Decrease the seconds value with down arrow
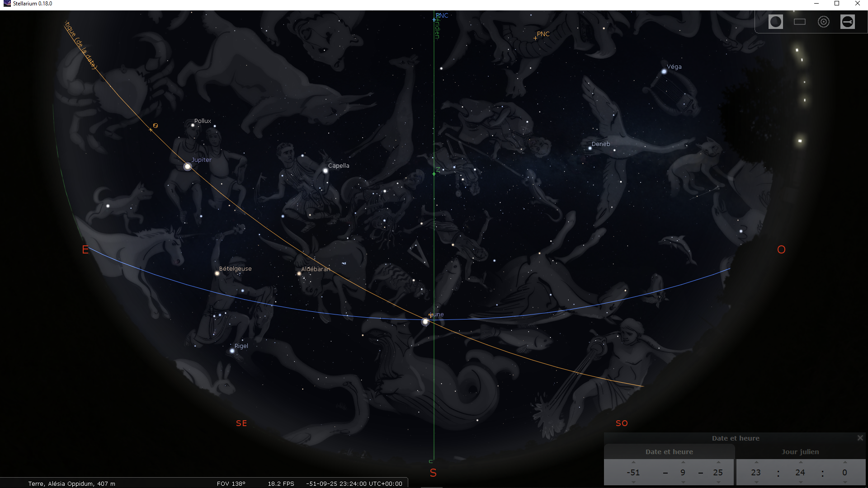Image resolution: width=868 pixels, height=488 pixels. pyautogui.click(x=844, y=482)
